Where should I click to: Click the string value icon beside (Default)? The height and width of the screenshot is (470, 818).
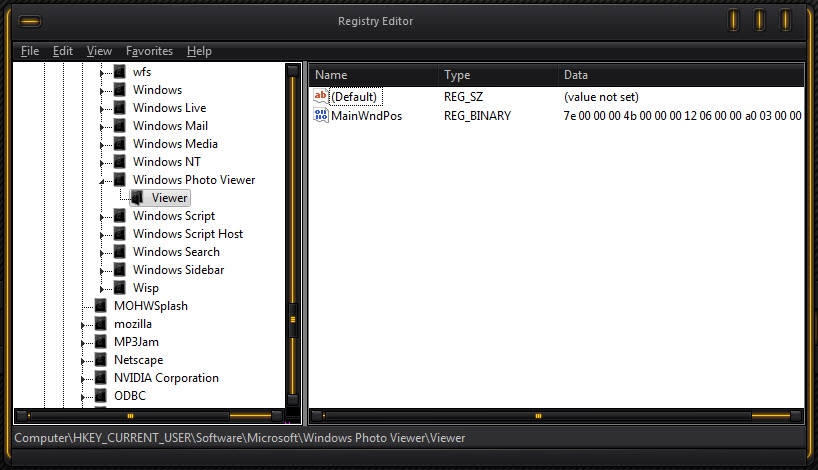(320, 97)
